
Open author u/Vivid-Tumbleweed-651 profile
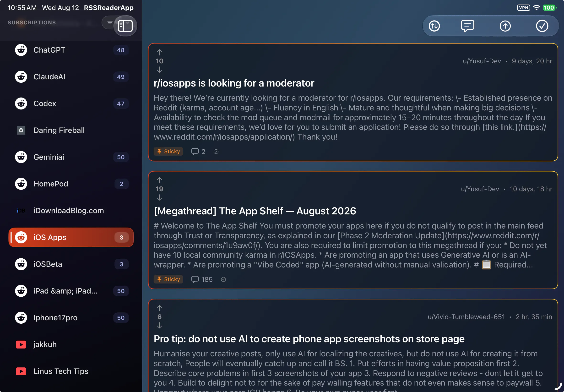(x=466, y=317)
